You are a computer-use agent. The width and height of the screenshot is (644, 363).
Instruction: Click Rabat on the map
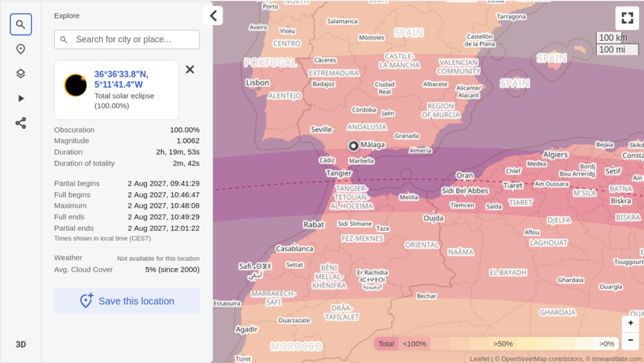point(314,224)
